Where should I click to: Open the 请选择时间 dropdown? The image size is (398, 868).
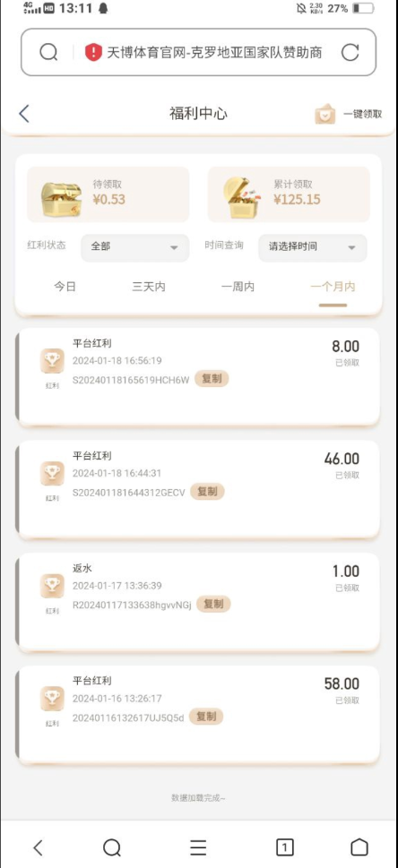312,247
